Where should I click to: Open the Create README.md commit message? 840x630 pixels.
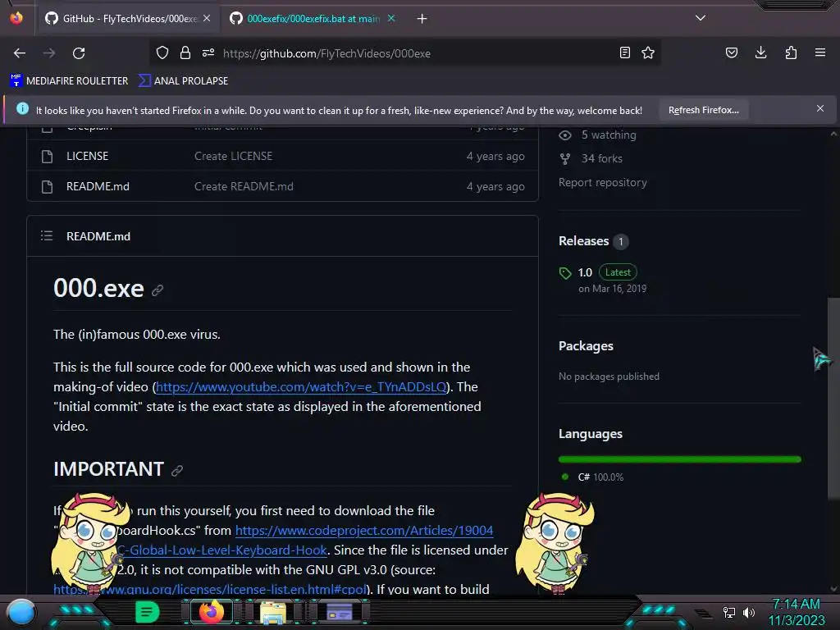pos(244,186)
